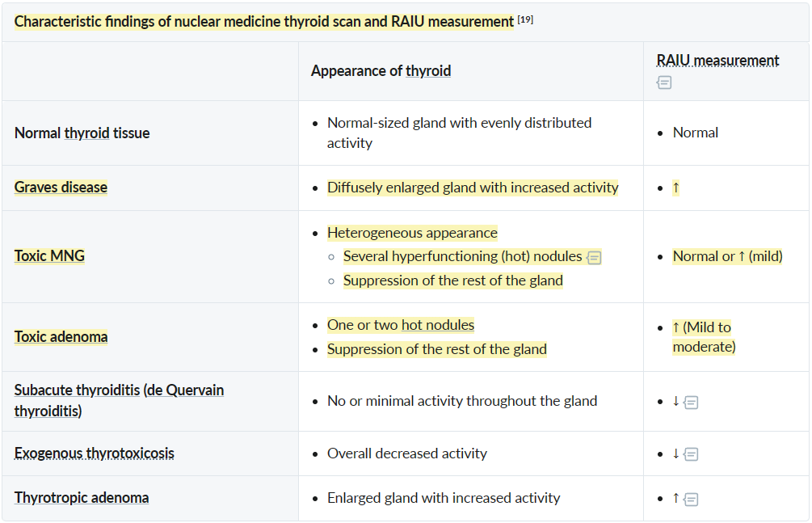Open the Graves disease link
Viewport: 812px width, 523px height.
pyautogui.click(x=61, y=188)
